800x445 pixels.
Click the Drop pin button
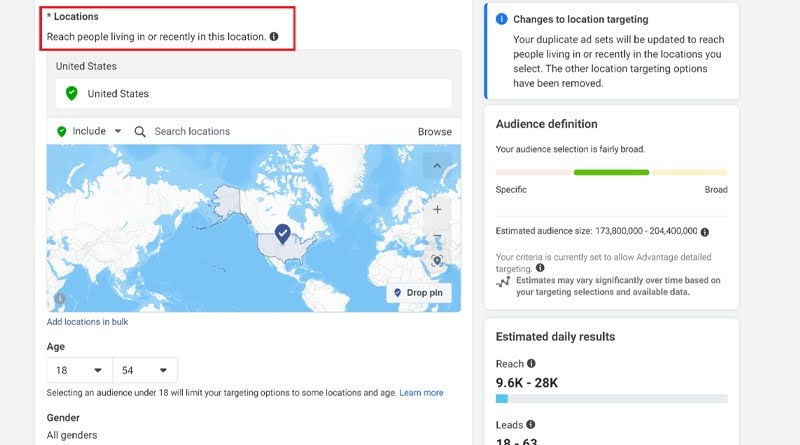coord(419,292)
